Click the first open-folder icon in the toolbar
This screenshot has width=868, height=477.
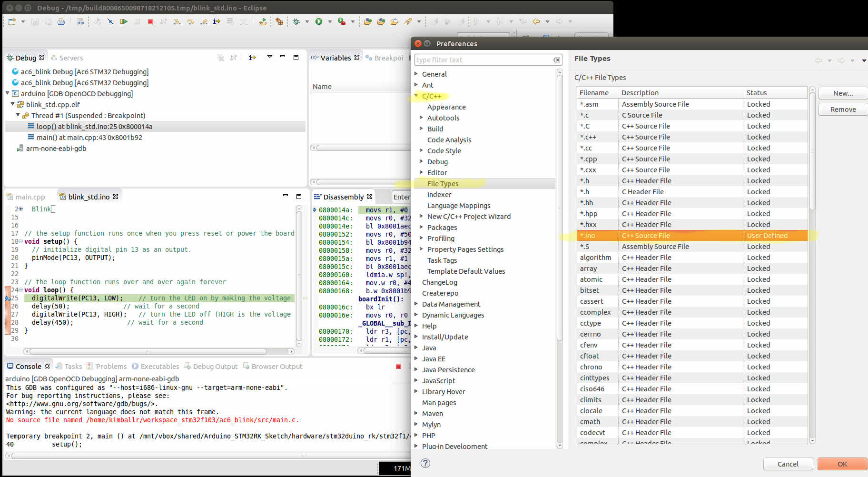tap(368, 21)
